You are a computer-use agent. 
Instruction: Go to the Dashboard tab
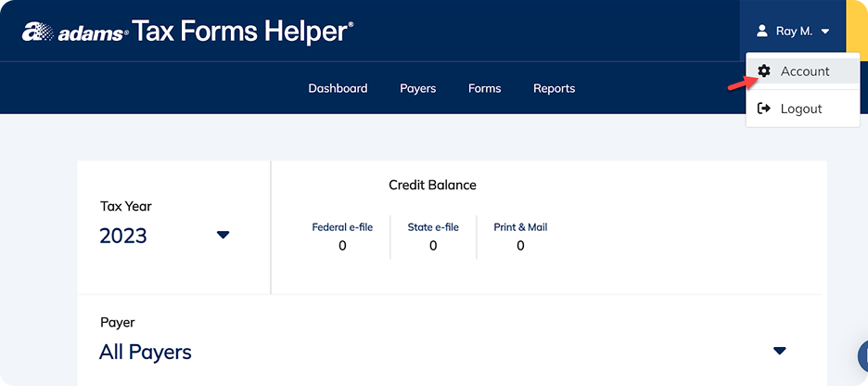[338, 88]
